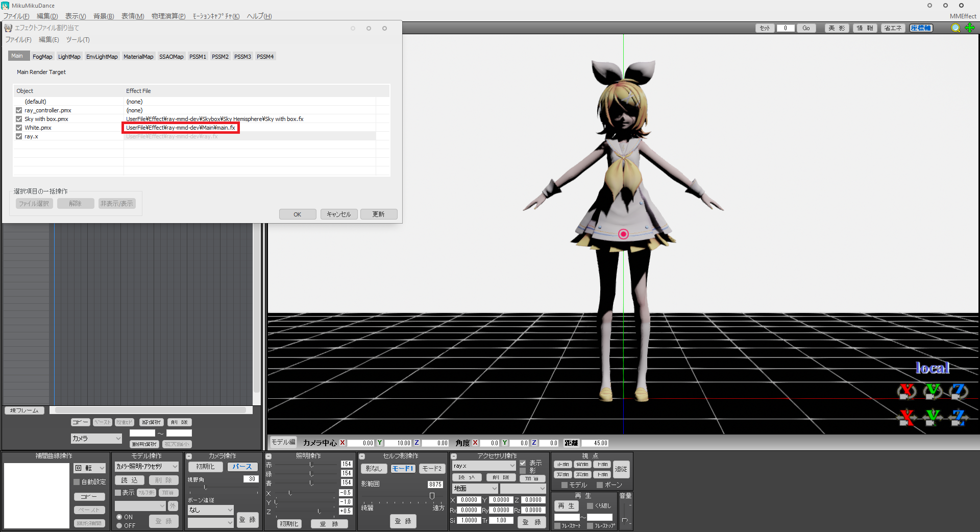The height and width of the screenshot is (532, 980).
Task: Select the OFF radio button
Action: (x=119, y=525)
